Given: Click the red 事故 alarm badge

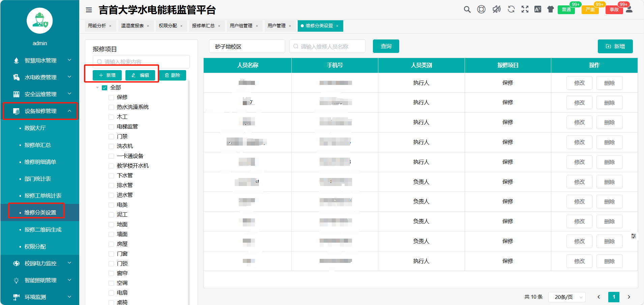Looking at the screenshot, I should [x=614, y=9].
